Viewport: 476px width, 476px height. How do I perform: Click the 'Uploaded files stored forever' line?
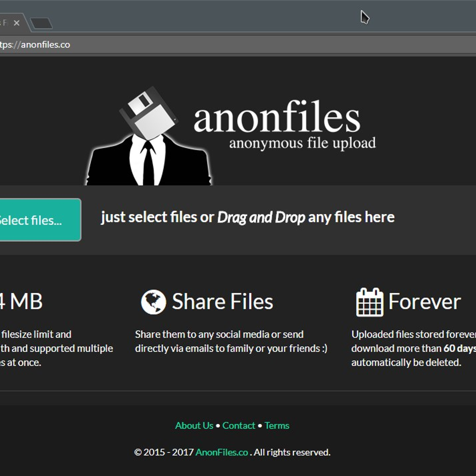[414, 334]
